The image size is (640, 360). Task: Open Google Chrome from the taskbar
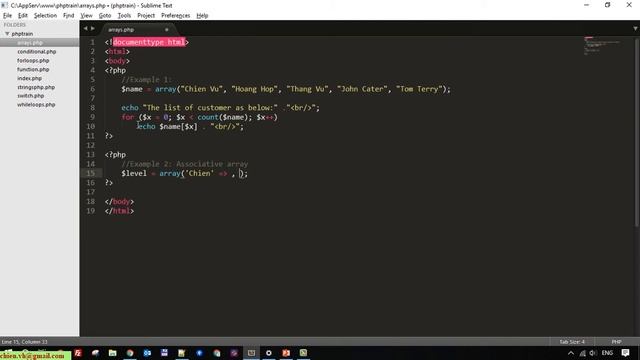[130, 353]
